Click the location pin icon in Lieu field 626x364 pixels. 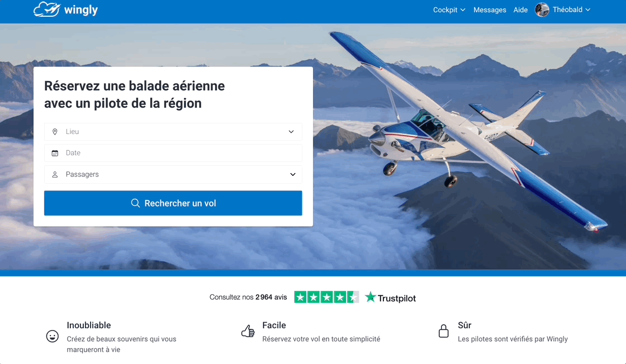55,132
